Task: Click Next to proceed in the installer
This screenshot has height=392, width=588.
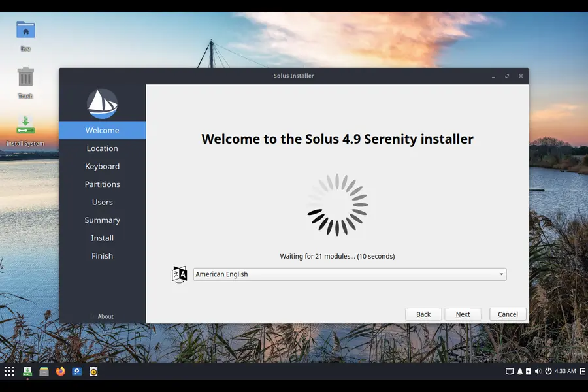Action: click(x=463, y=314)
